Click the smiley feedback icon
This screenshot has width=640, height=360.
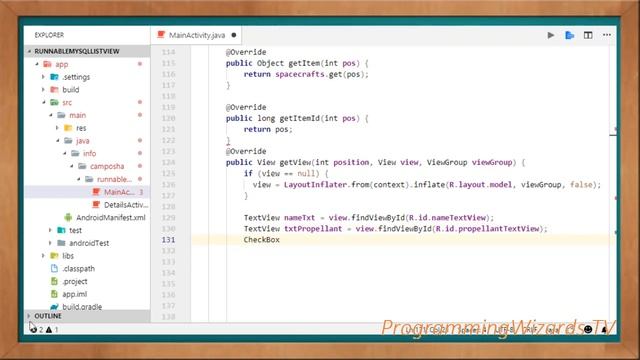pyautogui.click(x=588, y=329)
